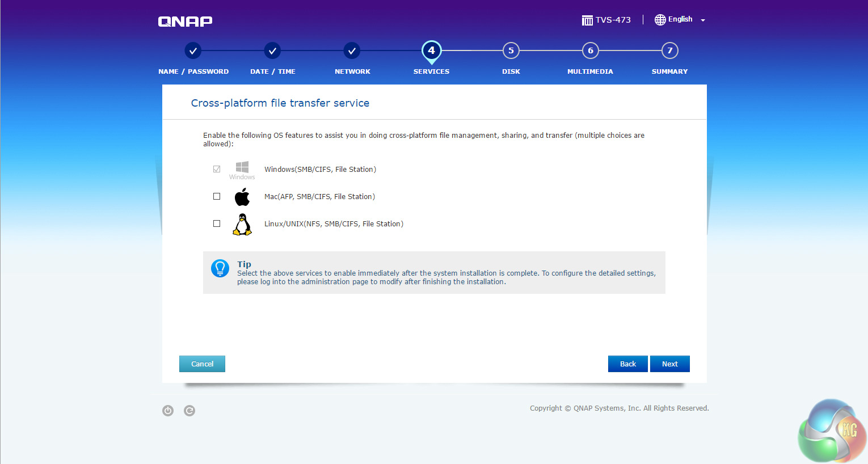Click the Apple logo icon
This screenshot has height=464, width=868.
point(242,197)
